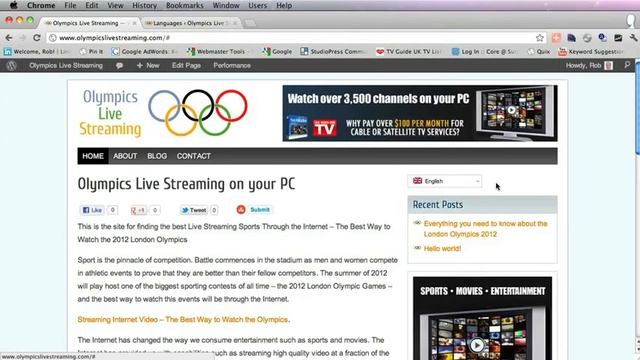Open Welcome Rob LinkedIn bookmark
Image resolution: width=640 pixels, height=360 pixels.
pyautogui.click(x=37, y=51)
